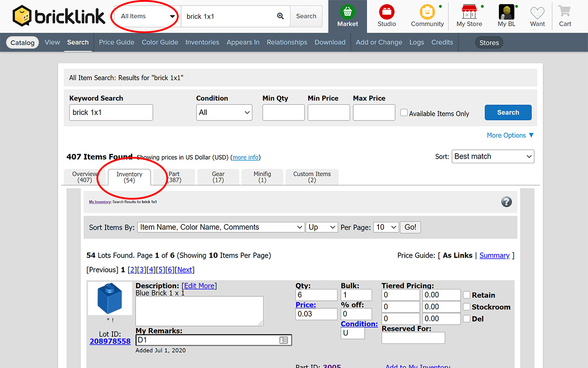Check the Retain checkbox
The height and width of the screenshot is (368, 588).
pos(467,295)
